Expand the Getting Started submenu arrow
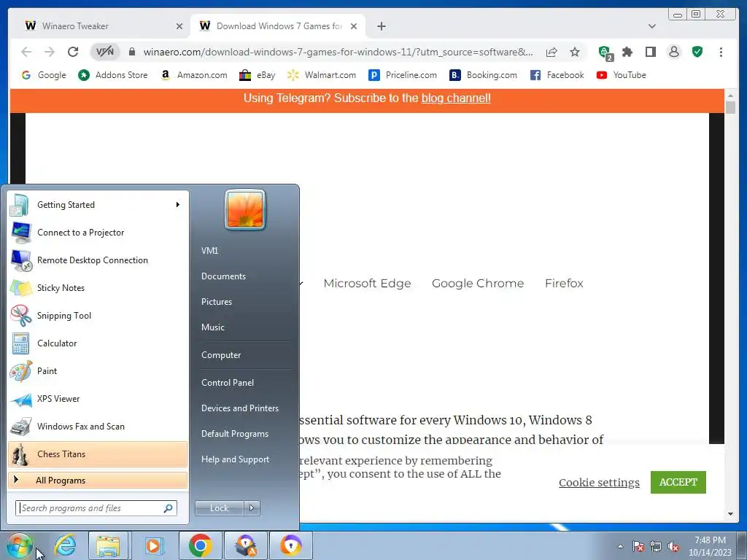Viewport: 747px width, 560px height. (178, 205)
